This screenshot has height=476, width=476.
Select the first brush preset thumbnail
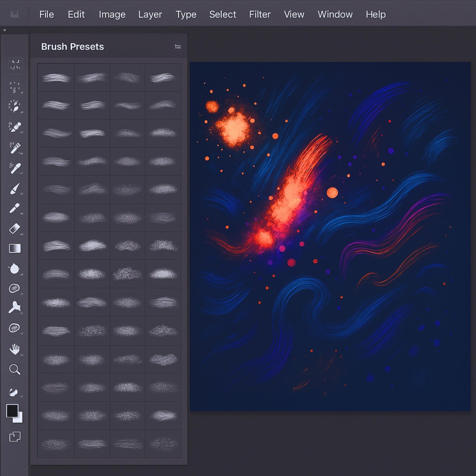[56, 77]
